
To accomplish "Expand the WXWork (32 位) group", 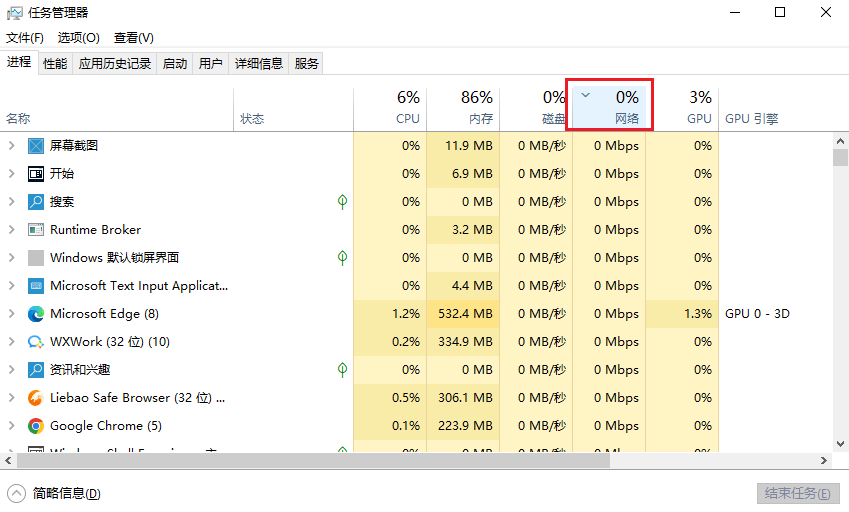I will (x=11, y=342).
